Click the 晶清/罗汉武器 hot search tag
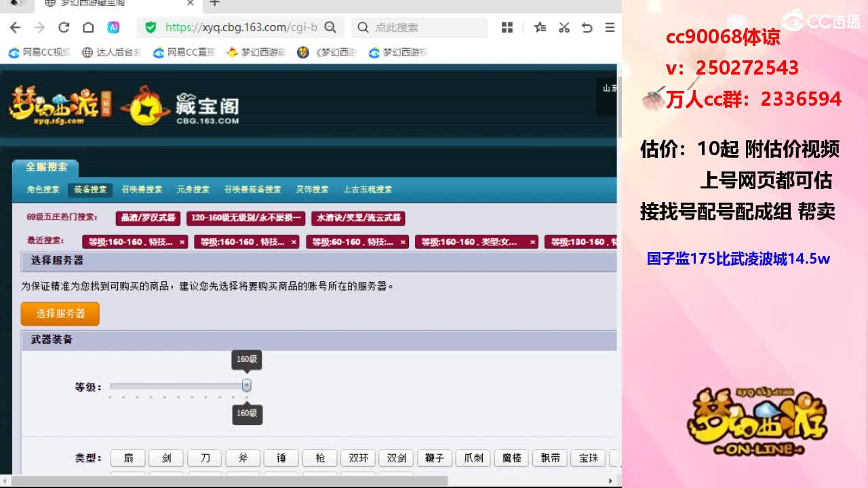This screenshot has width=868, height=488. pyautogui.click(x=148, y=218)
